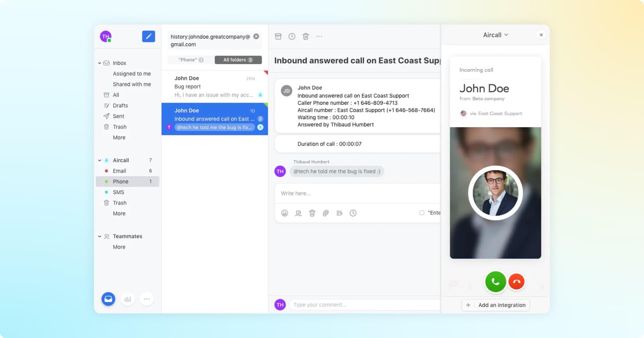This screenshot has width=644, height=338.
Task: Click the US flag via East Coast Support
Action: [x=463, y=113]
